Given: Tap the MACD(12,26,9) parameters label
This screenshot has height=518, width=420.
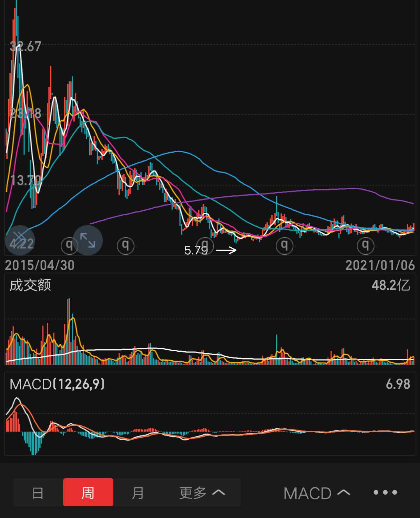Looking at the screenshot, I should pos(57,384).
